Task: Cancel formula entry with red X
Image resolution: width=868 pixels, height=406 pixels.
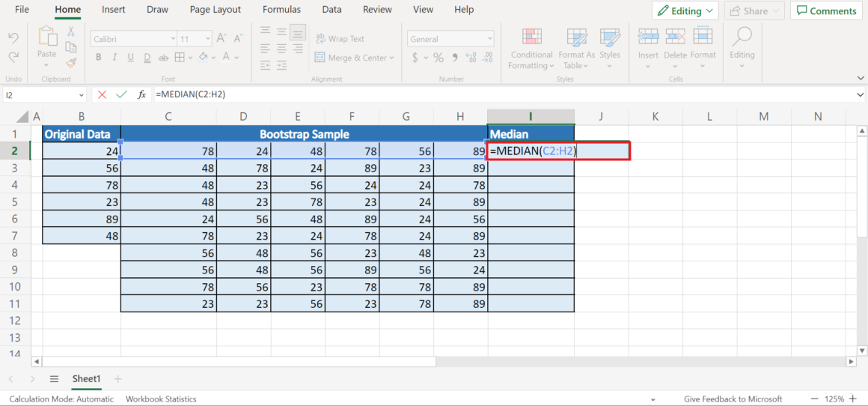Action: pos(102,94)
